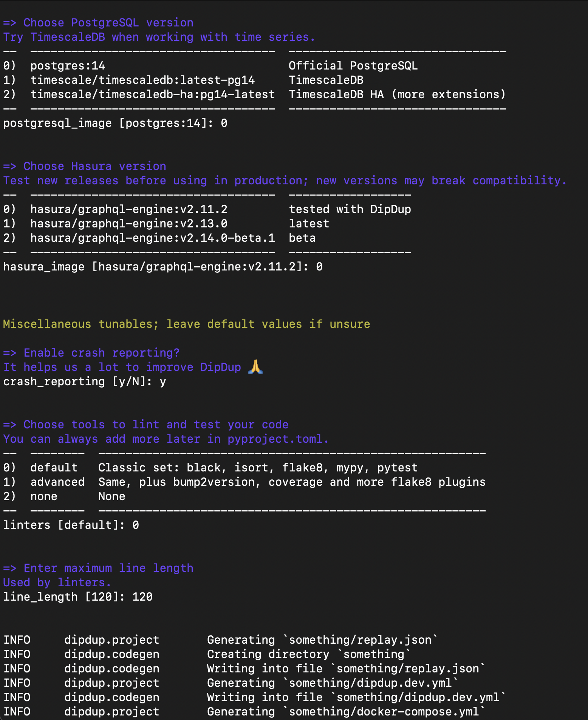
Task: Click the postgresql_image prompt line
Action: pos(115,123)
